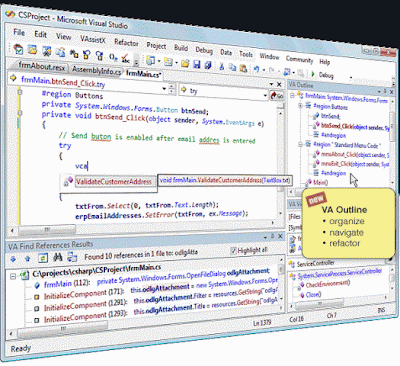400x366 pixels.
Task: Toggle checkbox beside InitializeComponent (171)
Action: click(37, 297)
